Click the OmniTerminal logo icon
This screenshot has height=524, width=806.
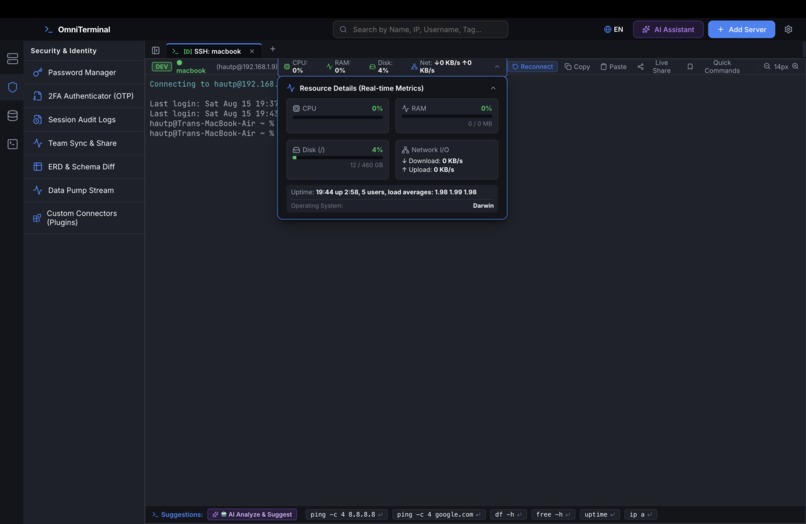click(x=48, y=29)
